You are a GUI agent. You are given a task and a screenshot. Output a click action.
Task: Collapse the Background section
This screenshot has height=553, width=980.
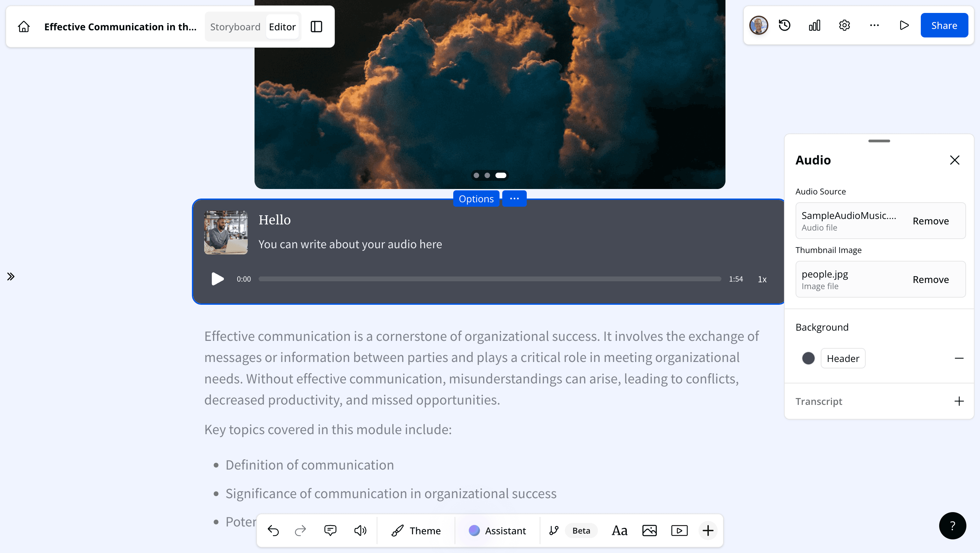tap(959, 359)
